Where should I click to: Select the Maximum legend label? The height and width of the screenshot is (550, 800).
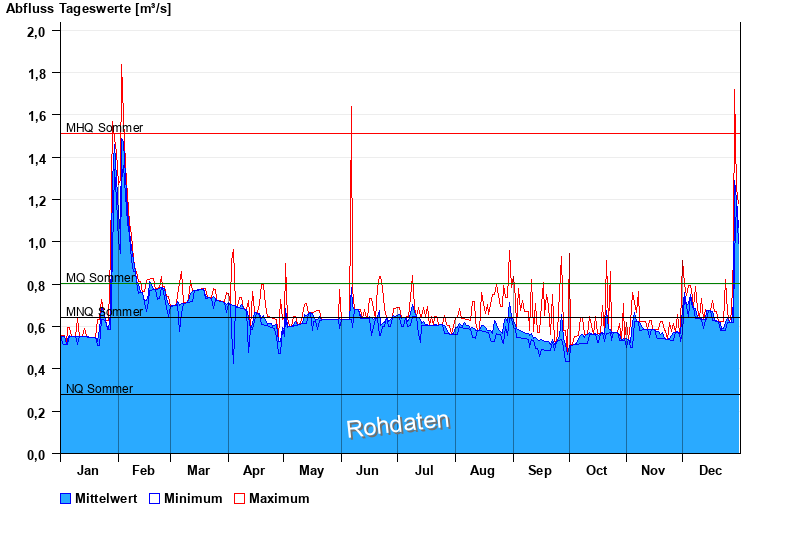[x=279, y=499]
